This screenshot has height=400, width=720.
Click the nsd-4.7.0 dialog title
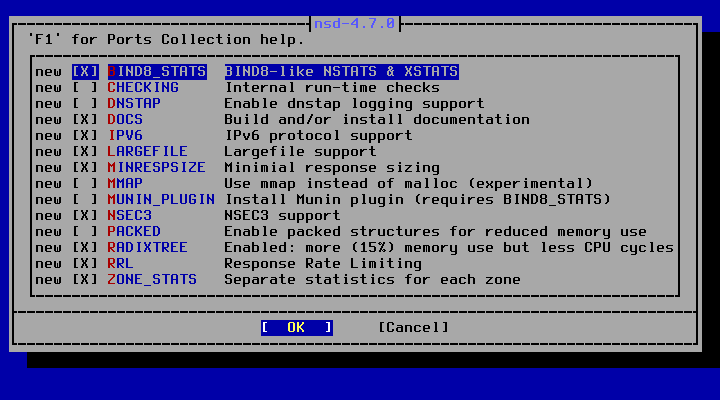tap(354, 23)
